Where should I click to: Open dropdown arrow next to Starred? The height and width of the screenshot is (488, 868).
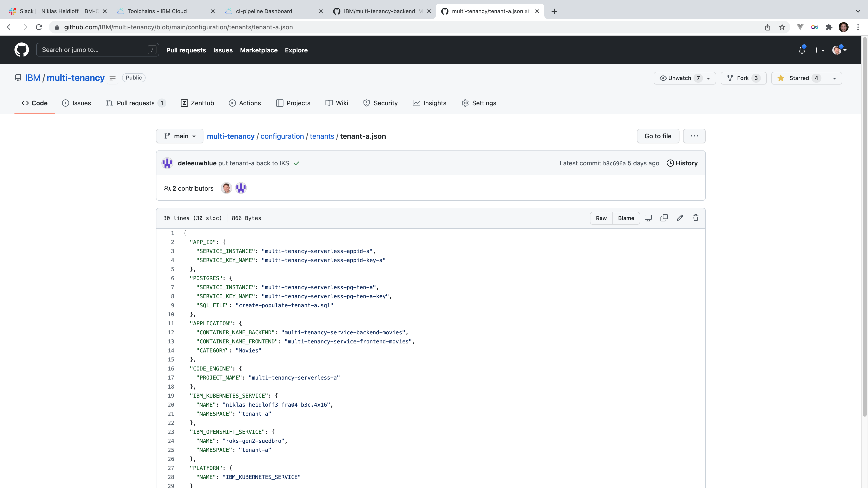(834, 78)
